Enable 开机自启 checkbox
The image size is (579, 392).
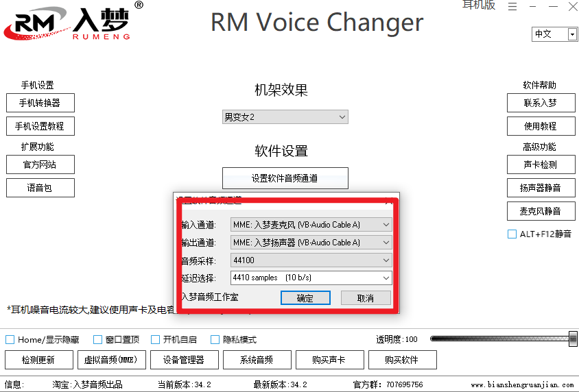156,340
